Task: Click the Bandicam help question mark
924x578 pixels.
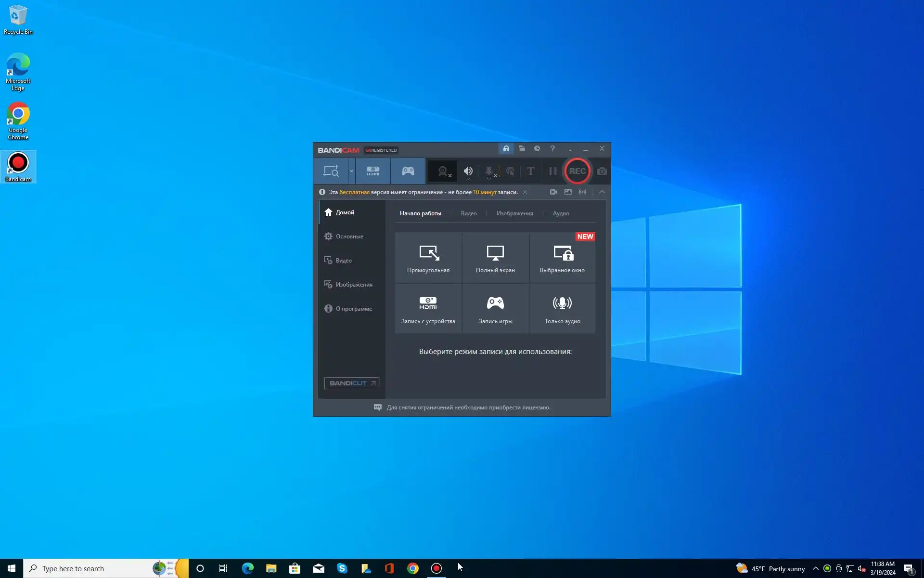Action: tap(552, 149)
